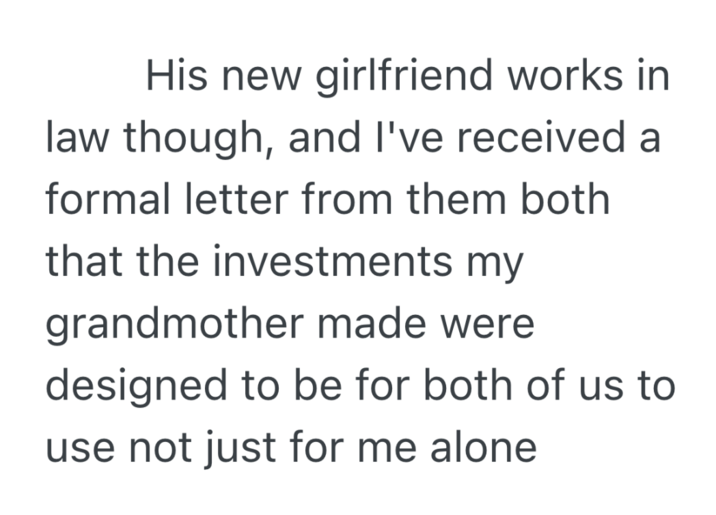This screenshot has height=515, width=716.
Task: Place the cursor on the word "use"
Action: click(x=79, y=447)
